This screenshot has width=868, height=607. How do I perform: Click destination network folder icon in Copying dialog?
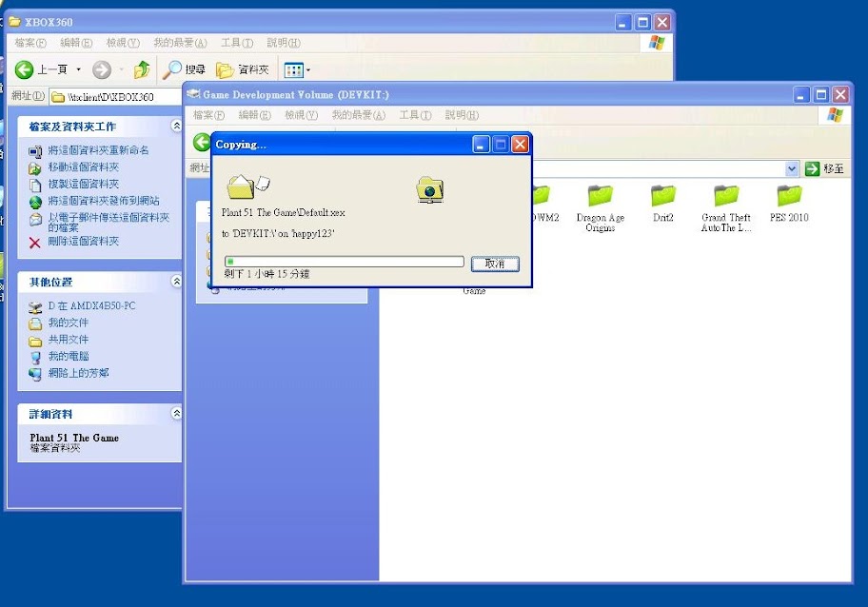click(429, 189)
